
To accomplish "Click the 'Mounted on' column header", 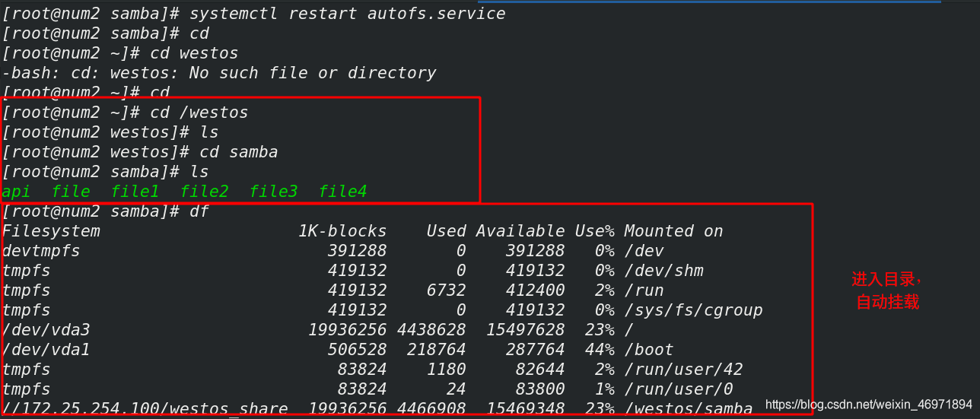I will 673,231.
